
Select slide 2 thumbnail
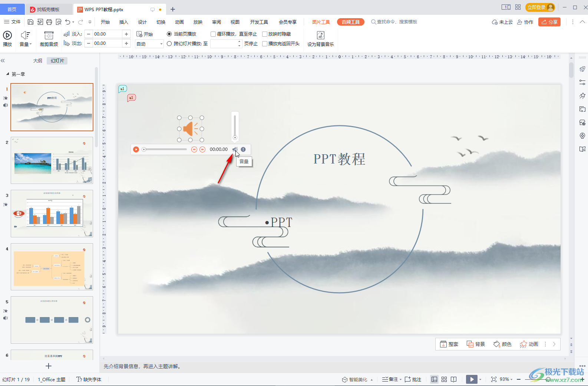point(52,160)
